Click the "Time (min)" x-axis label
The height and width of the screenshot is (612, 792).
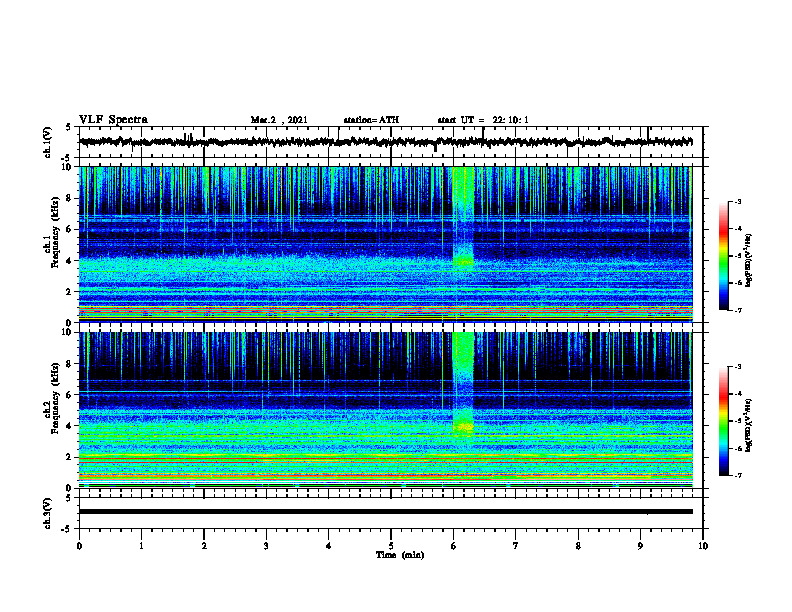(x=400, y=555)
